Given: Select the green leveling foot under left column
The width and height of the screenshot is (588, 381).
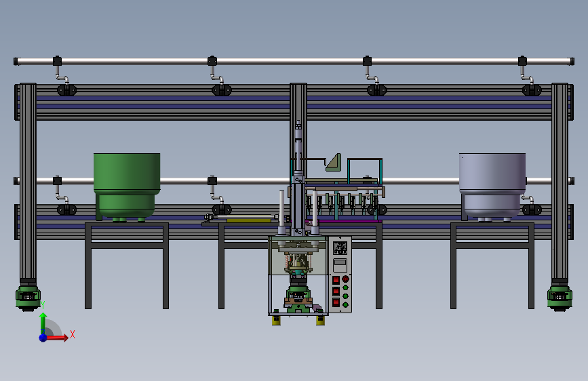Looking at the screenshot, I should pyautogui.click(x=28, y=298).
